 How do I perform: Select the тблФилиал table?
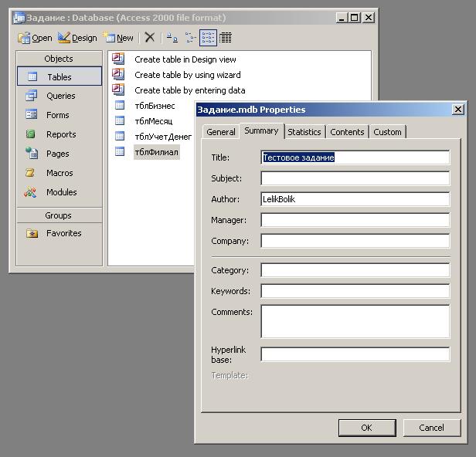(157, 152)
